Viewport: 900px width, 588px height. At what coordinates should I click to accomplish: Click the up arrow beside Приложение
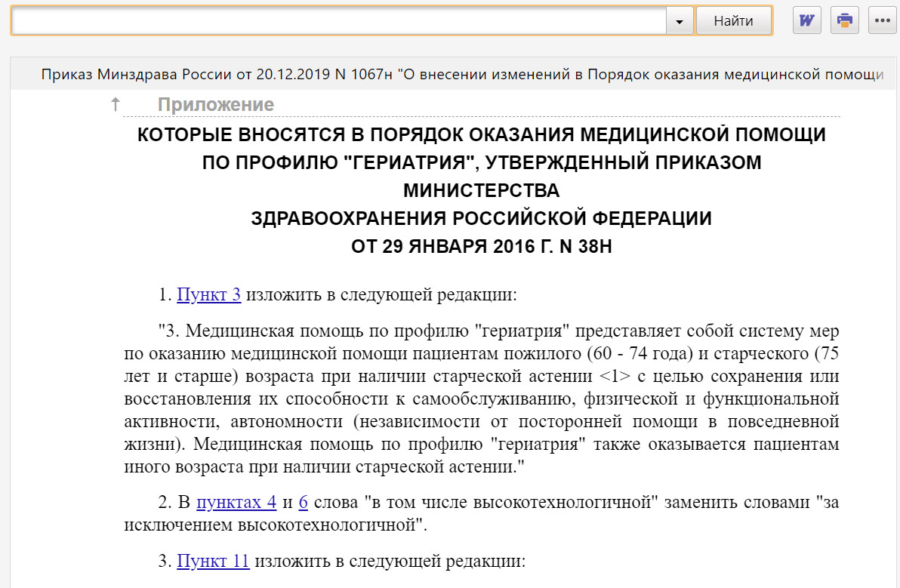(x=116, y=105)
